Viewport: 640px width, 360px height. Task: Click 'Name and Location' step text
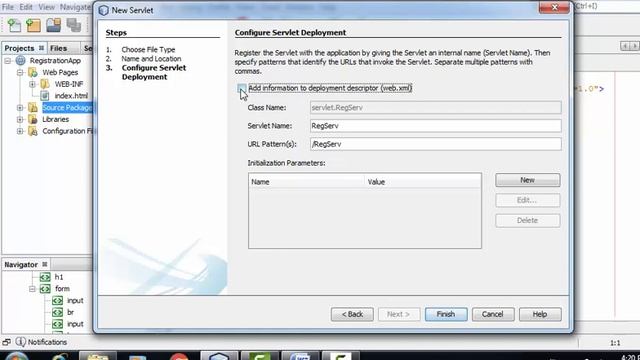[151, 59]
